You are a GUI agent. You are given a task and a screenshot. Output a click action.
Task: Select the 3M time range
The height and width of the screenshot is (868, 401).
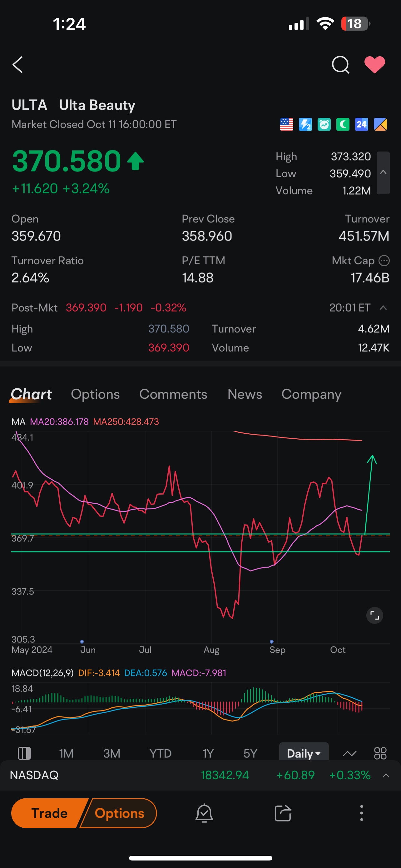pyautogui.click(x=111, y=753)
